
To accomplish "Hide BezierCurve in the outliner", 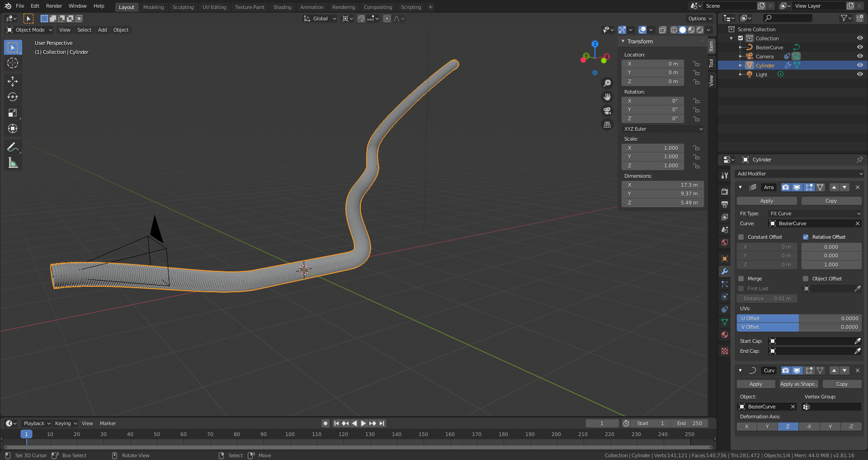I will [x=860, y=47].
